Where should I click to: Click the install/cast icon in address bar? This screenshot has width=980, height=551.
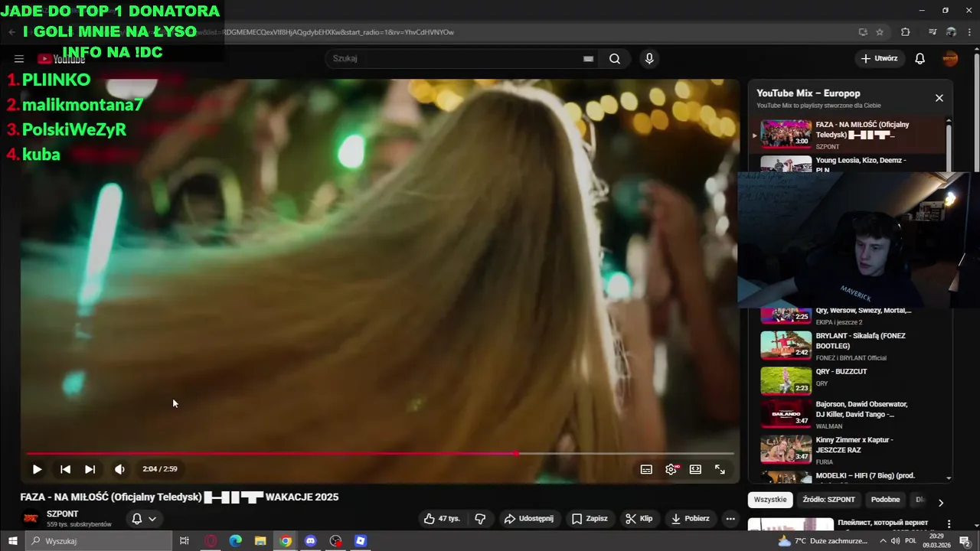pyautogui.click(x=863, y=32)
